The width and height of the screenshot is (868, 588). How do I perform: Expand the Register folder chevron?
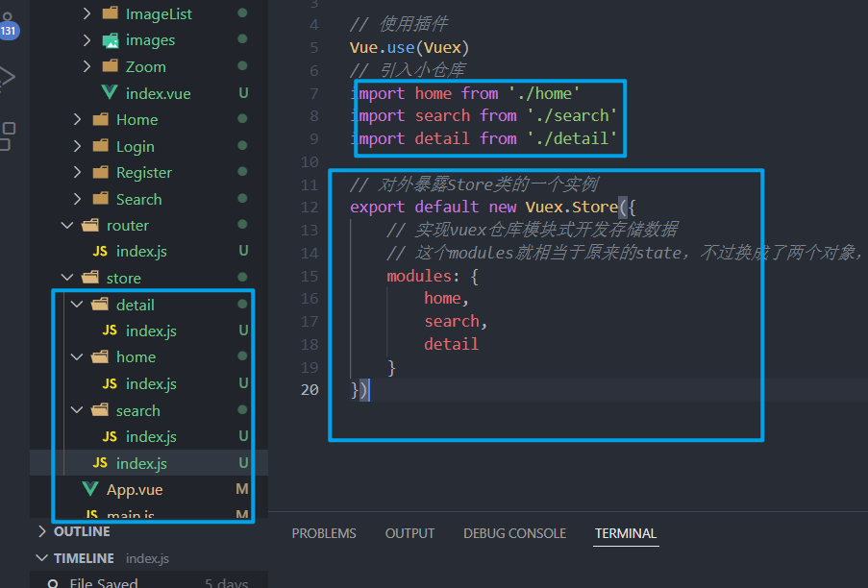tap(77, 173)
